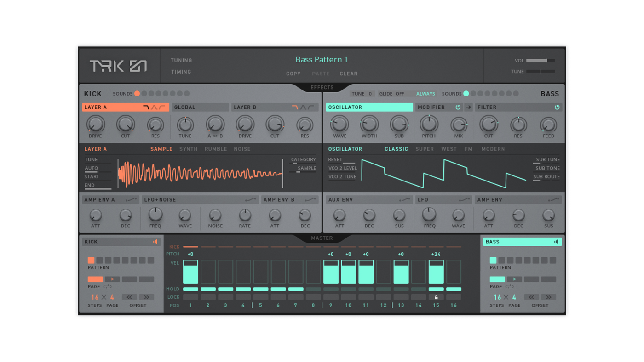This screenshot has height=362, width=644.
Task: Select band-pass filter shape for Layer B
Action: pyautogui.click(x=303, y=107)
